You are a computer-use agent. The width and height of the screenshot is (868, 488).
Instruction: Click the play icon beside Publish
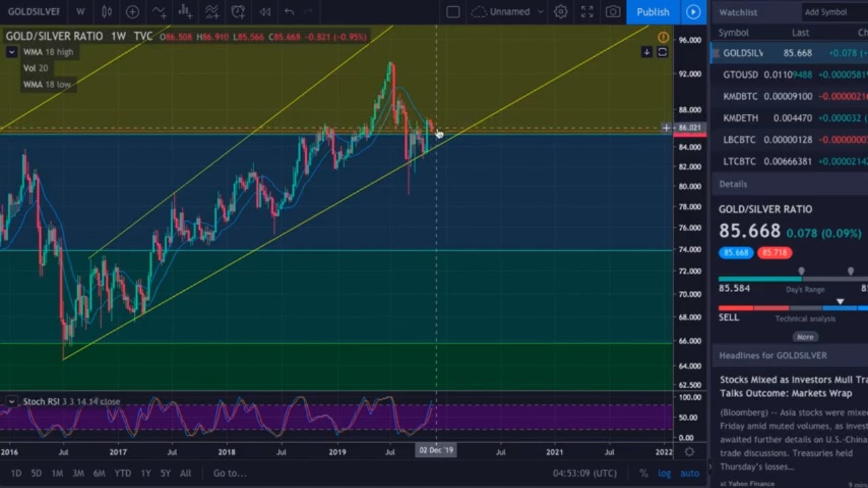click(x=693, y=12)
